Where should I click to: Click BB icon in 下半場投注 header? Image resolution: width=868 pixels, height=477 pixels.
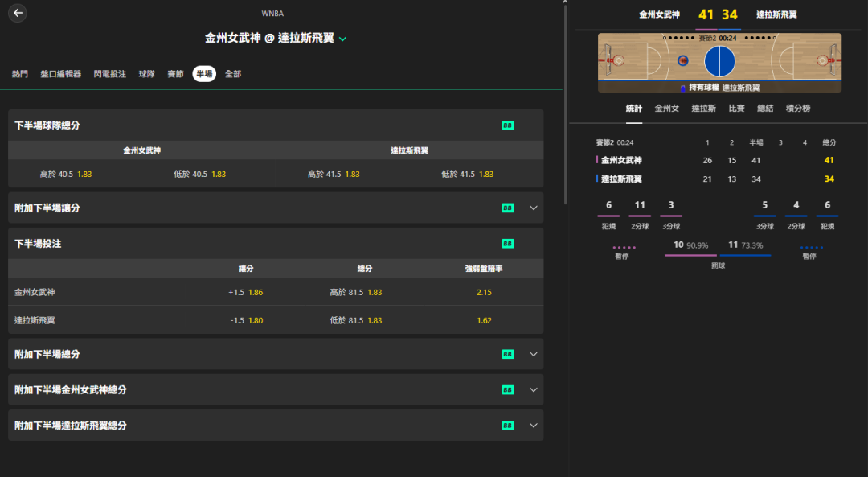point(508,244)
